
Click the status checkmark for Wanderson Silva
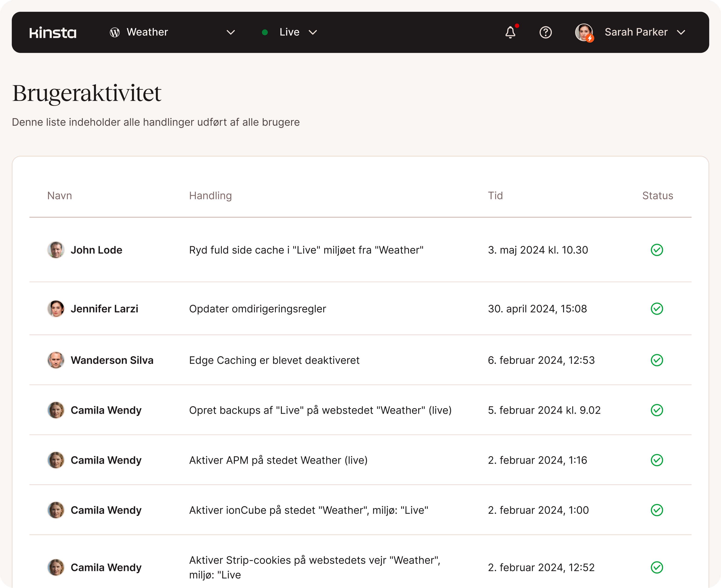[x=657, y=360]
